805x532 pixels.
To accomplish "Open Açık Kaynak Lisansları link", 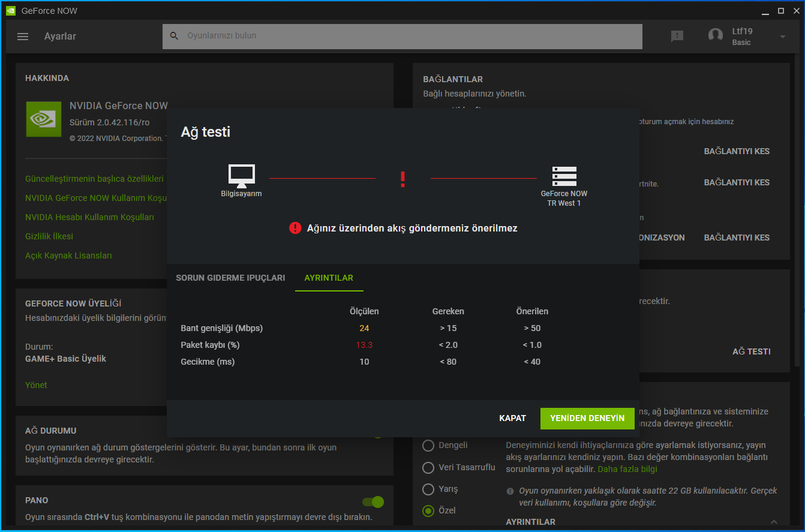I will coord(68,256).
